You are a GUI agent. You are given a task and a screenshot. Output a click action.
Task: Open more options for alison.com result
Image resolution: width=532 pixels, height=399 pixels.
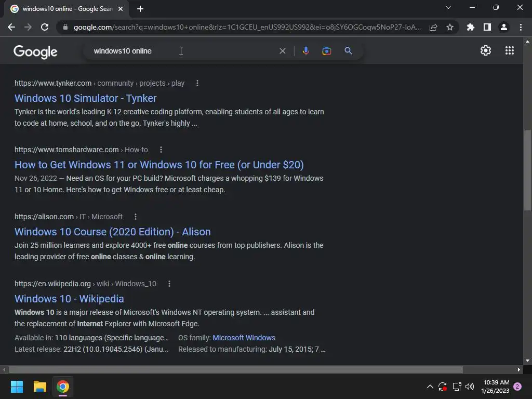click(136, 217)
